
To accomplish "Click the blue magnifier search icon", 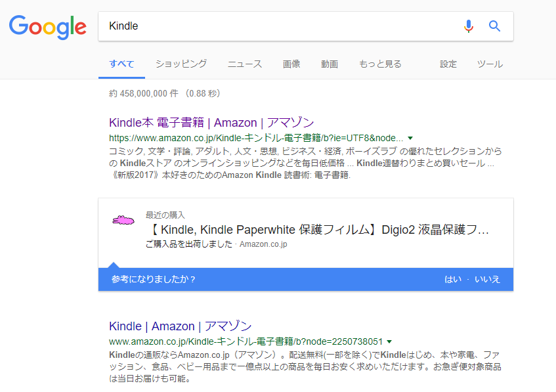I will coord(494,26).
